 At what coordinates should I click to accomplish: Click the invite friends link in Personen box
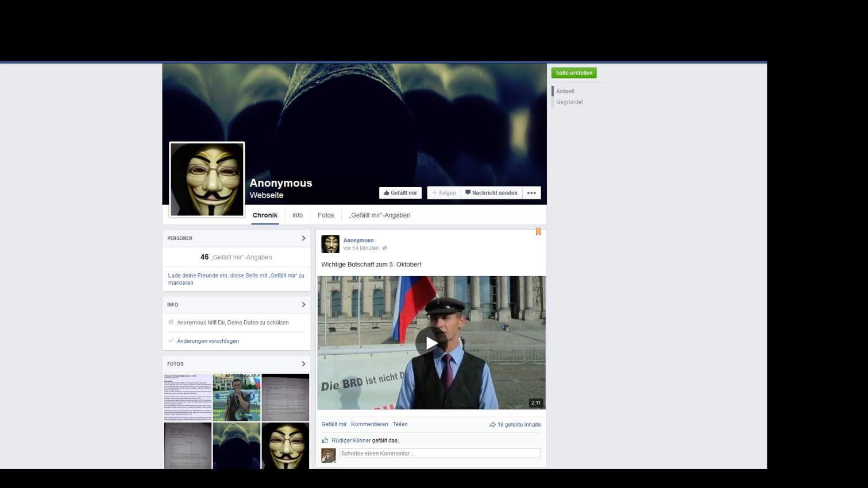[x=236, y=279]
